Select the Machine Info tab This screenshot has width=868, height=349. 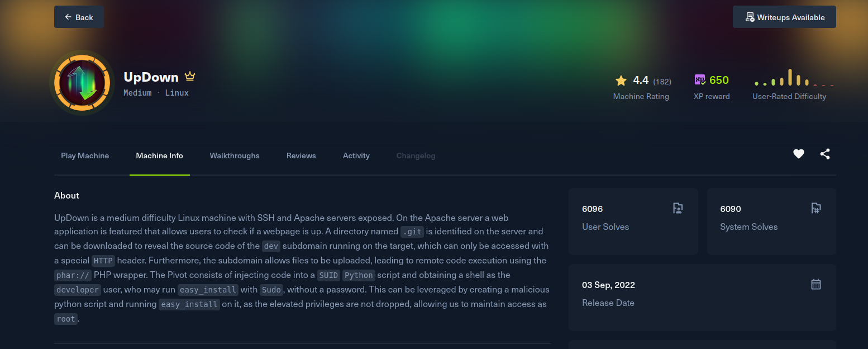click(x=160, y=155)
